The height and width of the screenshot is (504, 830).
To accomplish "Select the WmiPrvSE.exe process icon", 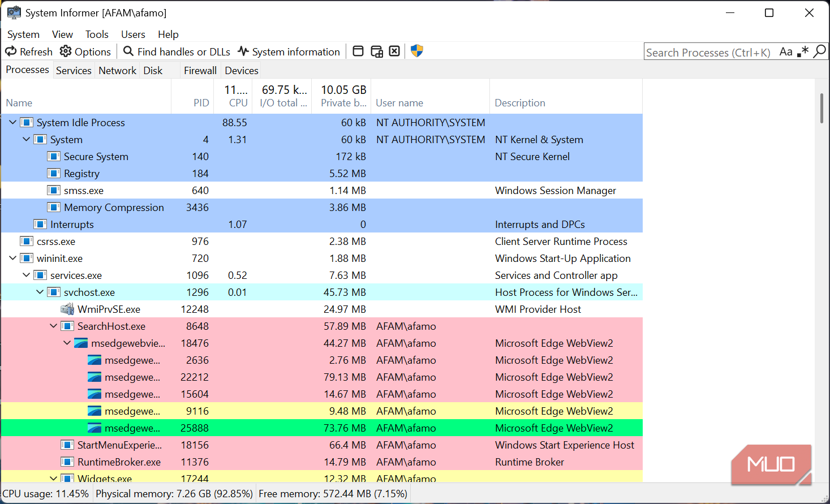I will click(67, 309).
